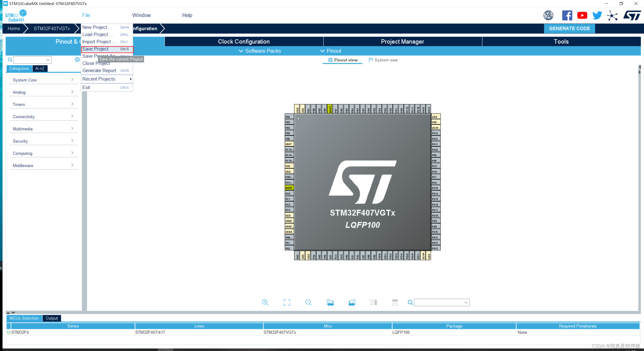Open the Help menu
Screen dimensions: 644x351
tap(187, 15)
